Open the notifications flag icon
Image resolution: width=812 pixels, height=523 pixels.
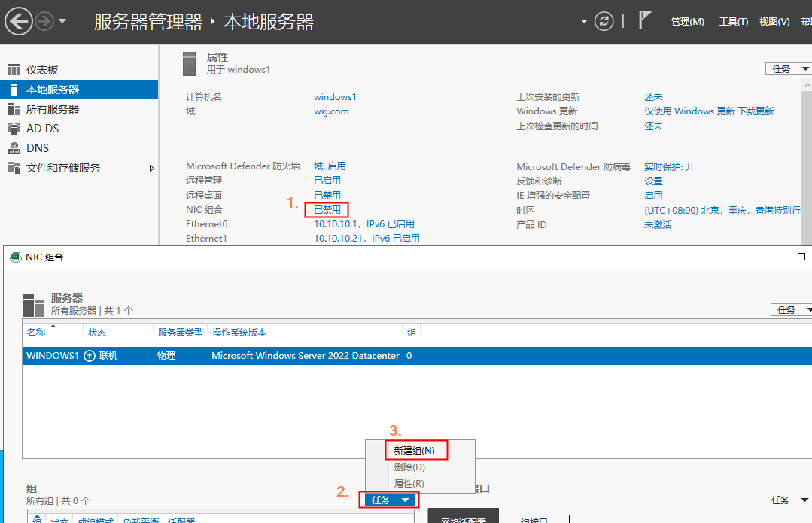click(x=645, y=20)
